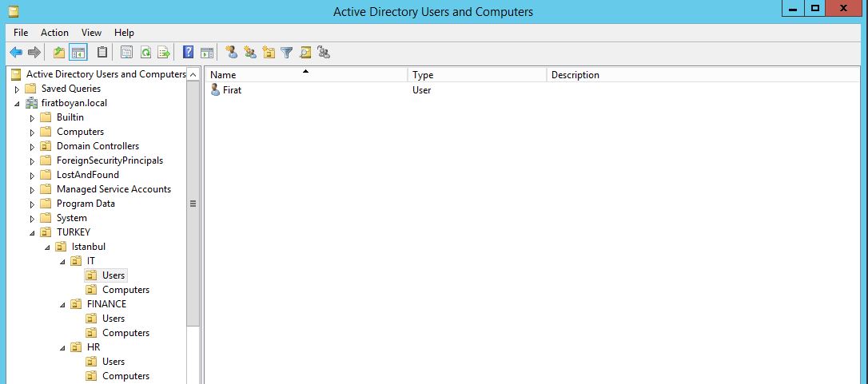Expand the Saved Queries node
The width and height of the screenshot is (868, 384).
17,89
